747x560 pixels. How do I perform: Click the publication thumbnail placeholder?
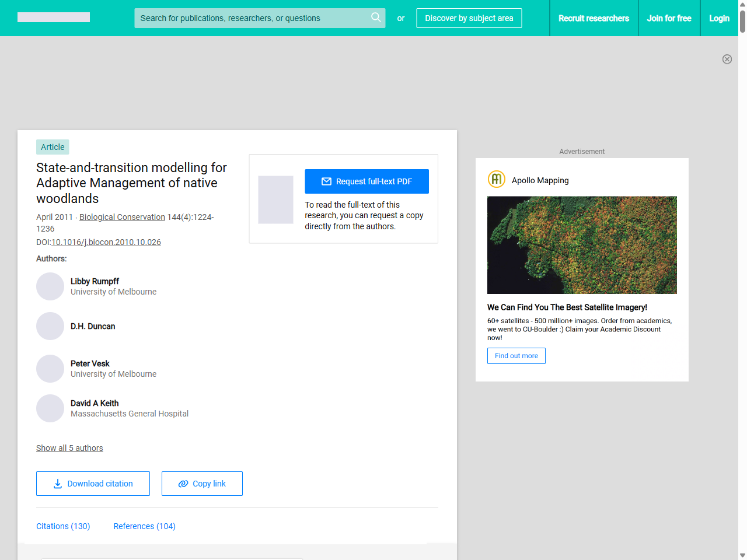275,199
